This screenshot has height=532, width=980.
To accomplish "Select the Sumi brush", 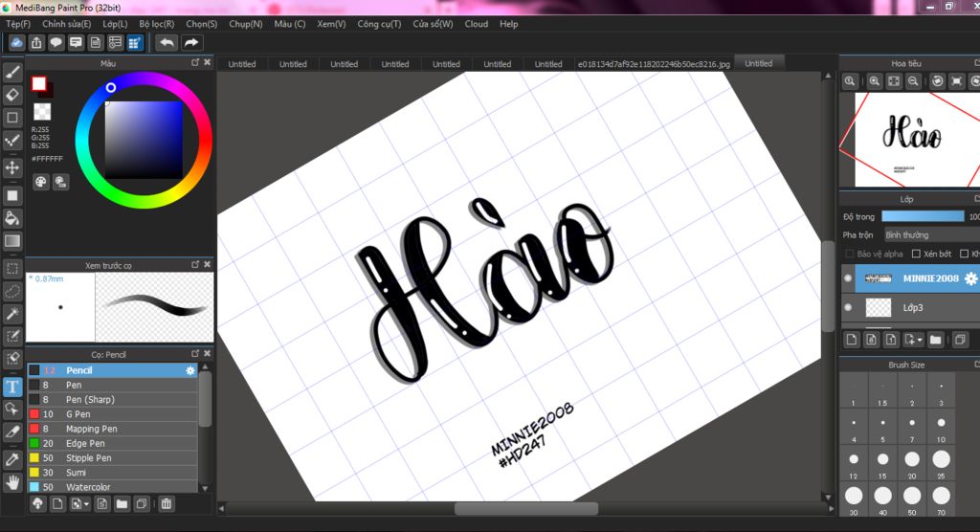I will (x=113, y=473).
